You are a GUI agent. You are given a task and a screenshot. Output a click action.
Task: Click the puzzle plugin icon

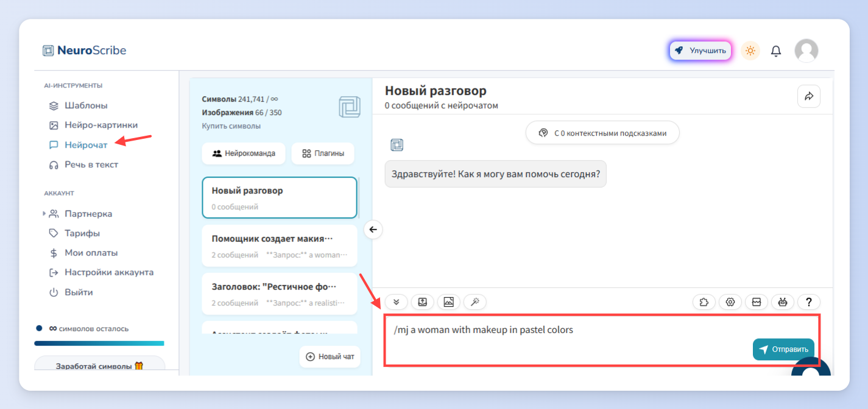pos(704,301)
